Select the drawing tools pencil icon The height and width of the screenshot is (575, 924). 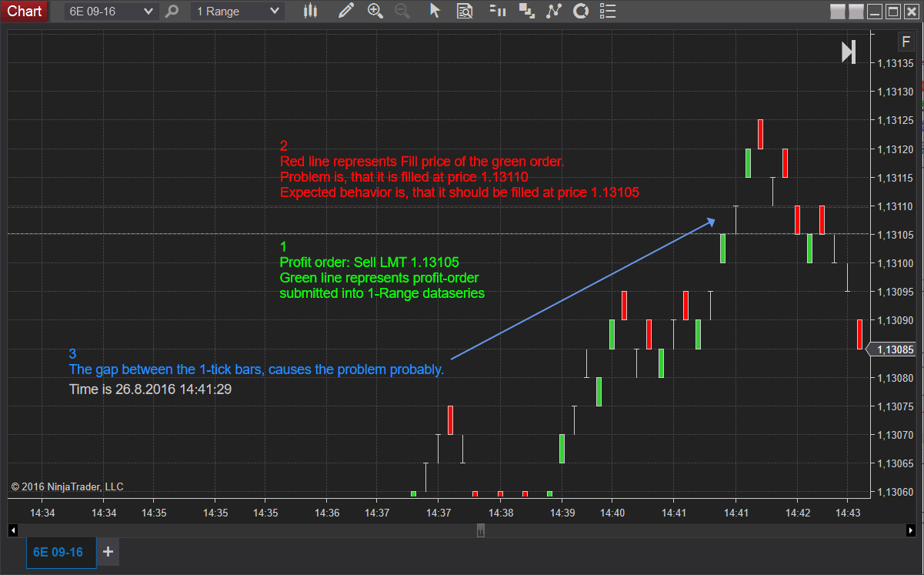346,11
